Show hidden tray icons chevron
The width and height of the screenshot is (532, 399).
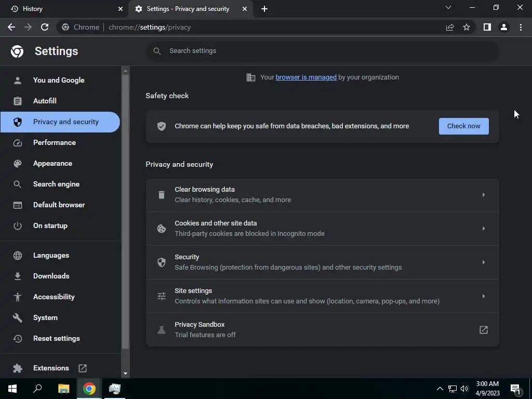[x=440, y=389]
